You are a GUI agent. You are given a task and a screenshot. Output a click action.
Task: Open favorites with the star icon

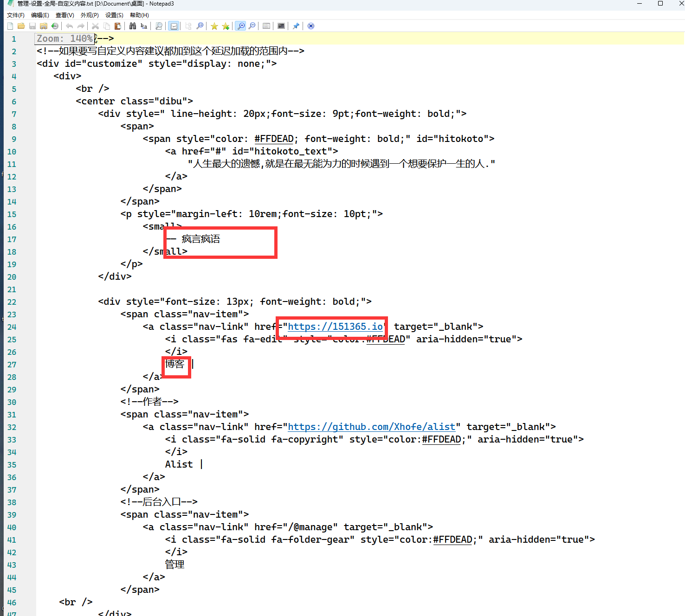214,26
